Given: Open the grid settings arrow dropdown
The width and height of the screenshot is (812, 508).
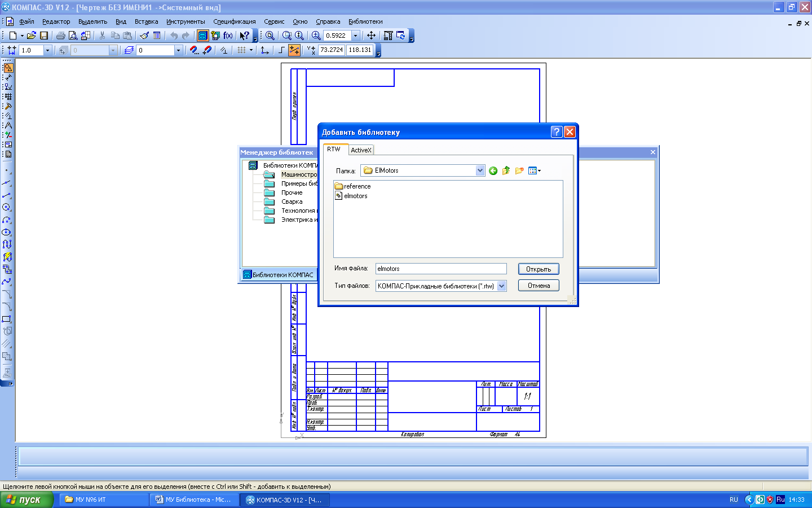Looking at the screenshot, I should coord(251,50).
